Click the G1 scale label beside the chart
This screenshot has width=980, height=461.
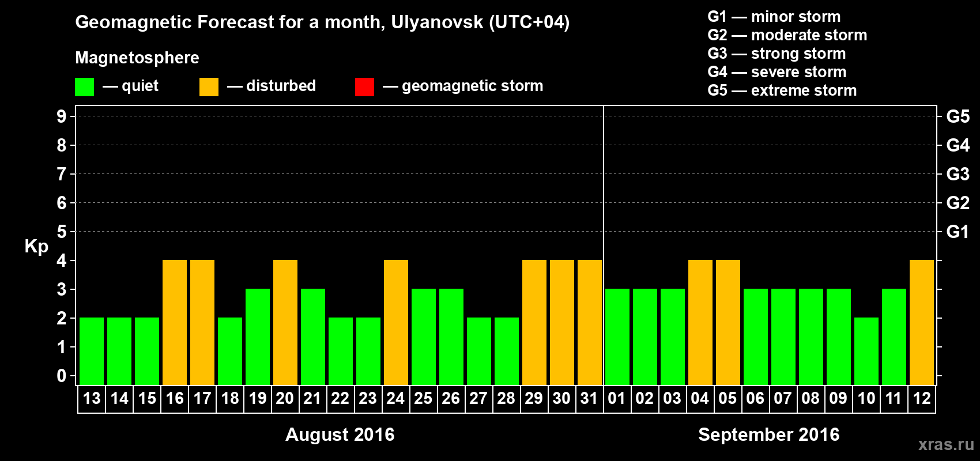click(958, 232)
